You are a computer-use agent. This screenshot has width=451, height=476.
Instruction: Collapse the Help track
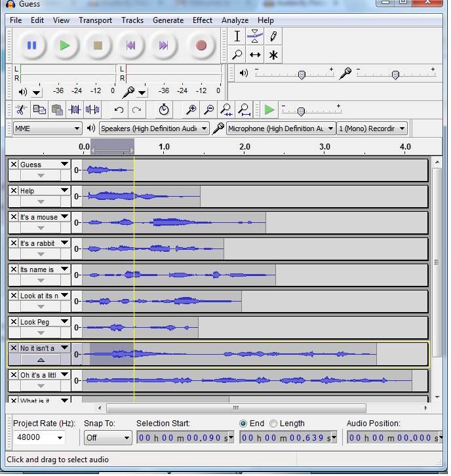(41, 202)
